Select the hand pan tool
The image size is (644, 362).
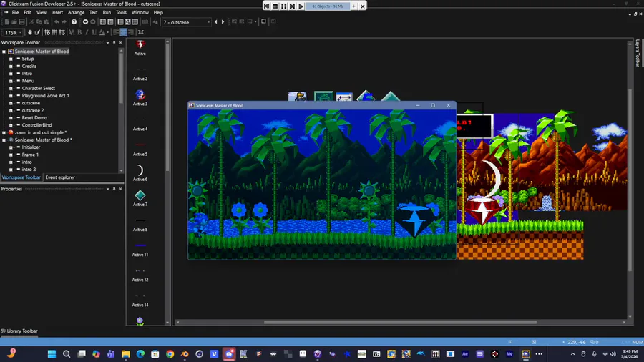pos(29,32)
